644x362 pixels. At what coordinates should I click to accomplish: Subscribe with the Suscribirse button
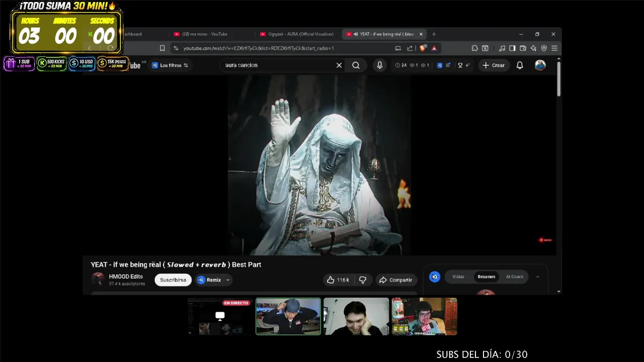tap(173, 280)
